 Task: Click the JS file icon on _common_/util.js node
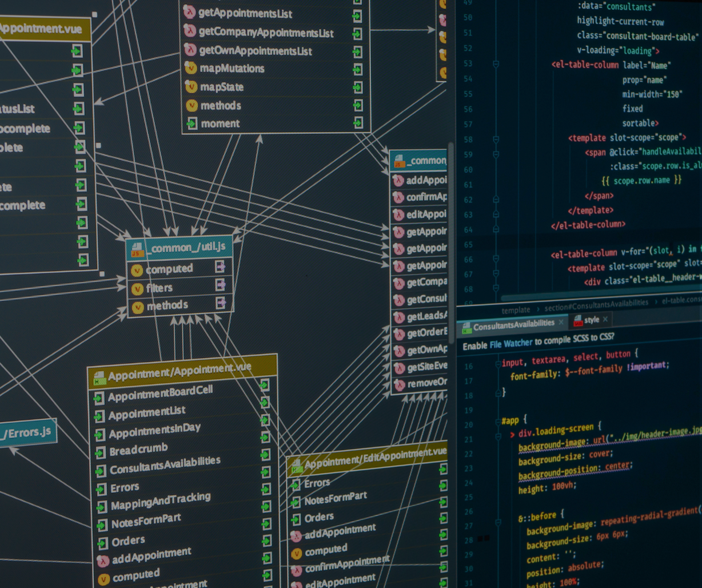tap(137, 250)
